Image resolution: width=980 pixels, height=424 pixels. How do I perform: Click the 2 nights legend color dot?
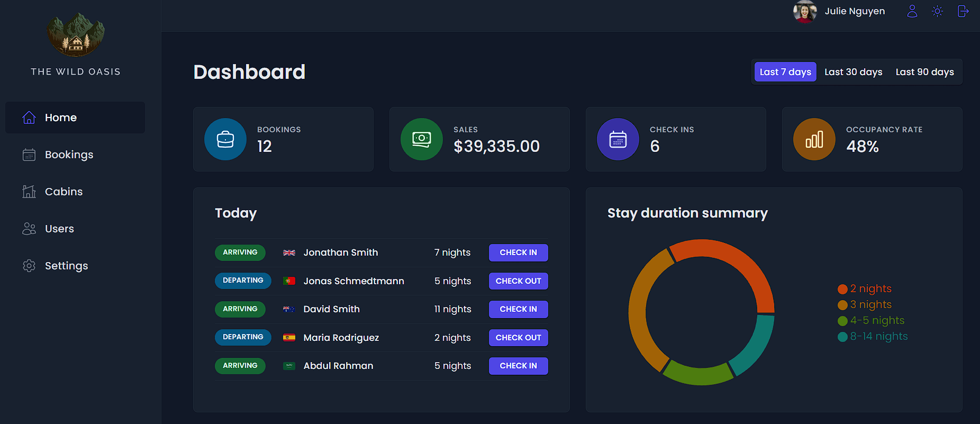[x=842, y=289]
